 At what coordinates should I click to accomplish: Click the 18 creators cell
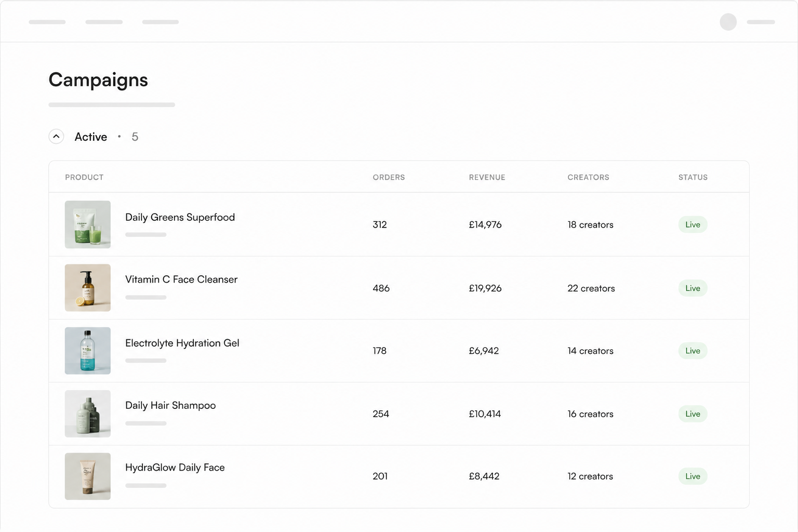click(590, 224)
